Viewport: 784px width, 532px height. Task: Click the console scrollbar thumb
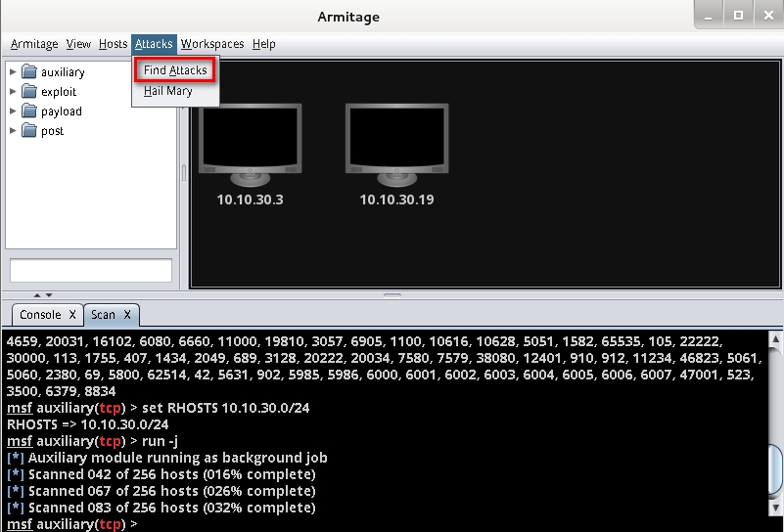pos(775,469)
